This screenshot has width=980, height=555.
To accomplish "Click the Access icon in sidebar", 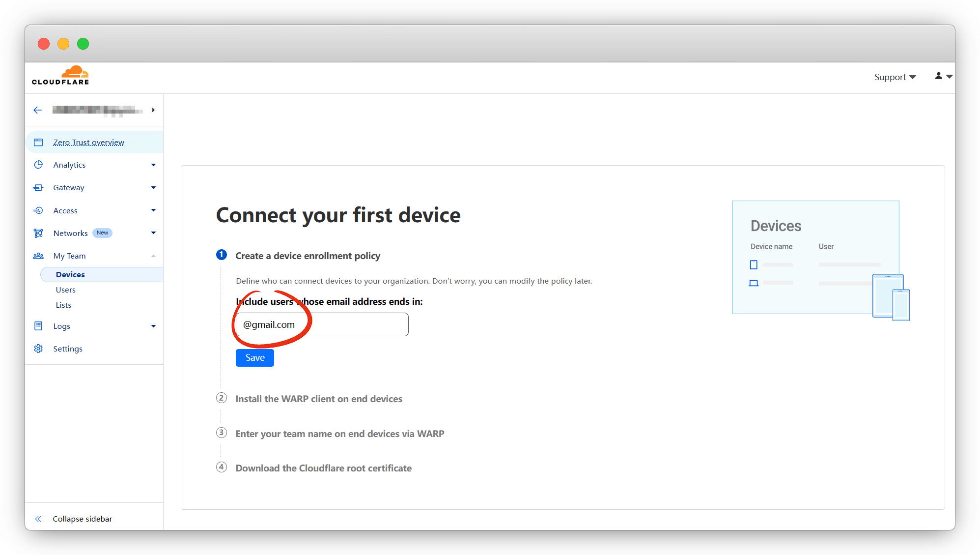I will click(x=38, y=210).
